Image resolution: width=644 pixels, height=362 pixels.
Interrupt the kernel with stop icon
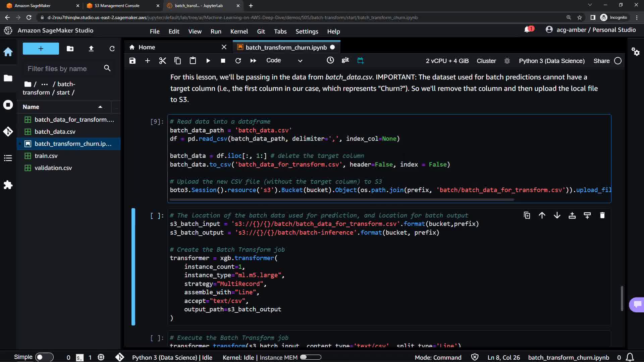(x=223, y=61)
